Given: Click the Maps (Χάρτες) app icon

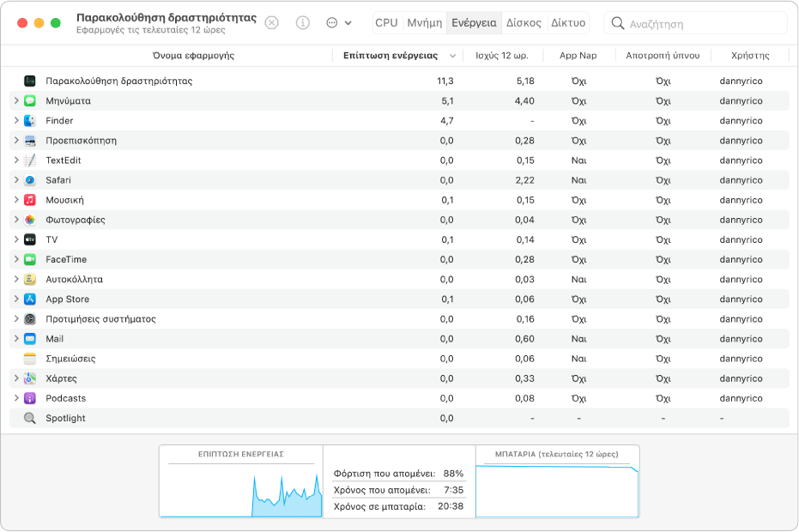Looking at the screenshot, I should [30, 378].
